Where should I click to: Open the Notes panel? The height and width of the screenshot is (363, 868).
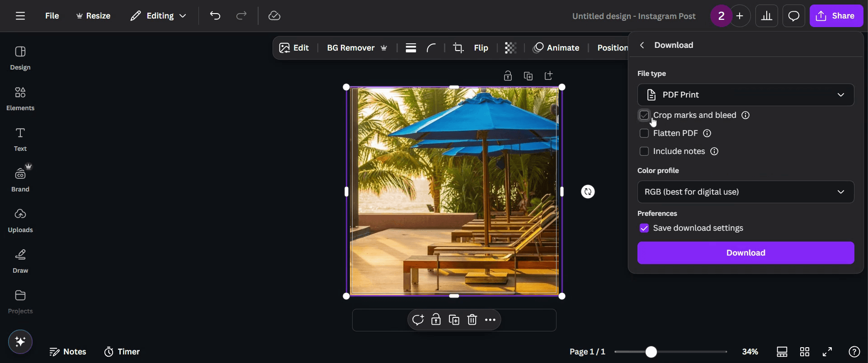[68, 352]
